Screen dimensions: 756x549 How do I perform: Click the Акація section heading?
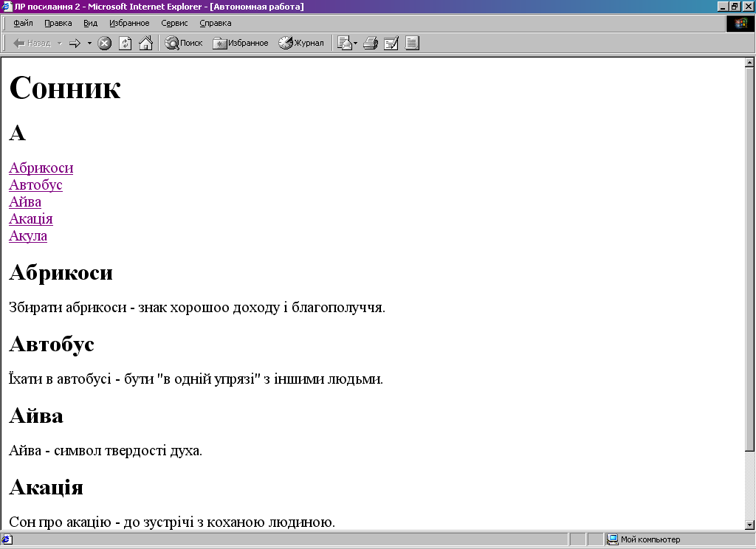coord(47,487)
